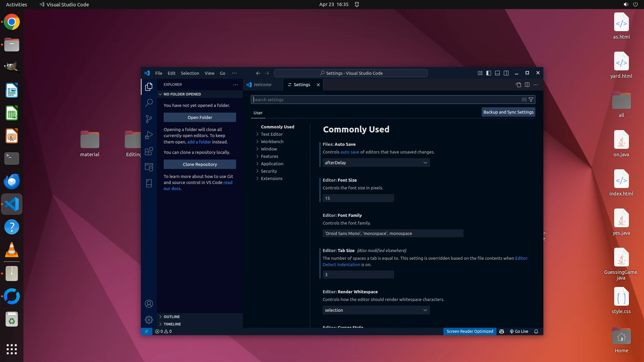Open the Selection menu
Viewport: 644px width, 362px height.
tap(190, 73)
